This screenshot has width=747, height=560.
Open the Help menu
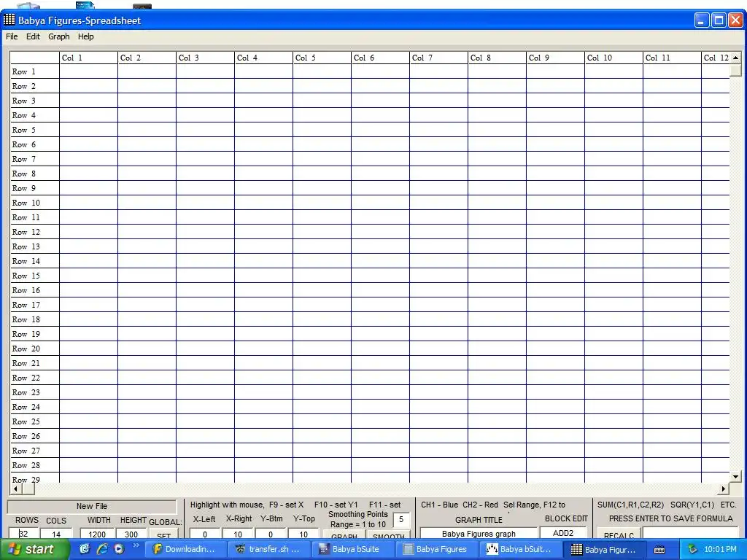pos(86,36)
